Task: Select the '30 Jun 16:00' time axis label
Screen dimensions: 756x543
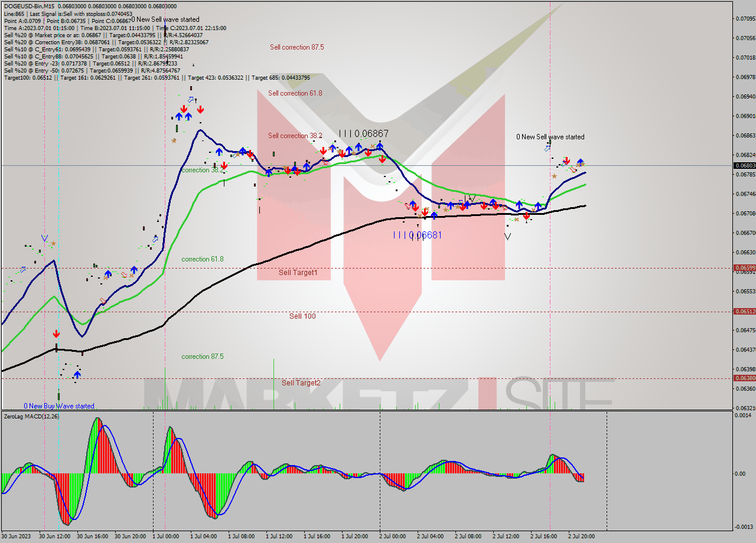Action: (92, 537)
